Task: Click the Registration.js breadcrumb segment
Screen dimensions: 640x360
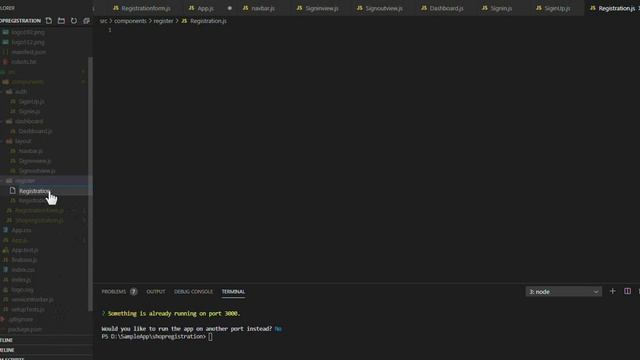Action: coord(204,21)
